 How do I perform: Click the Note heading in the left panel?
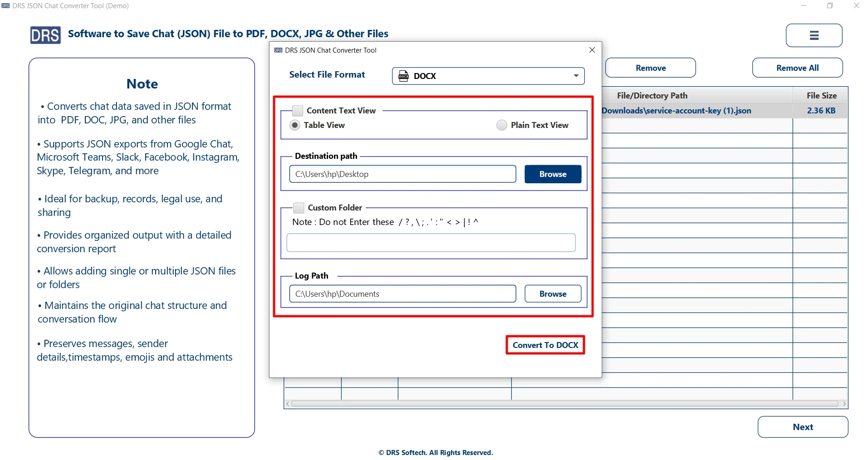tap(142, 84)
